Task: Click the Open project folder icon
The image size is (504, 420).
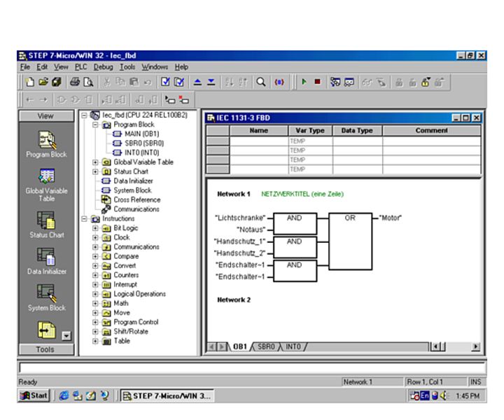Action: point(43,82)
